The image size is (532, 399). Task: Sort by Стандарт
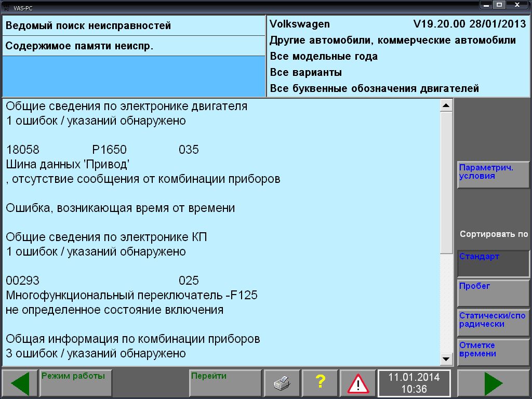click(494, 263)
